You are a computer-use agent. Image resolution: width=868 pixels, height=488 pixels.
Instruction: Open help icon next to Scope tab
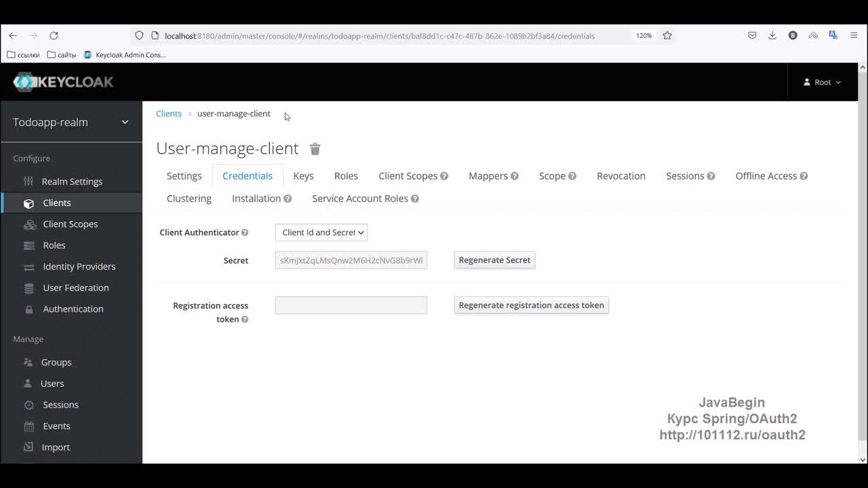[x=572, y=176]
